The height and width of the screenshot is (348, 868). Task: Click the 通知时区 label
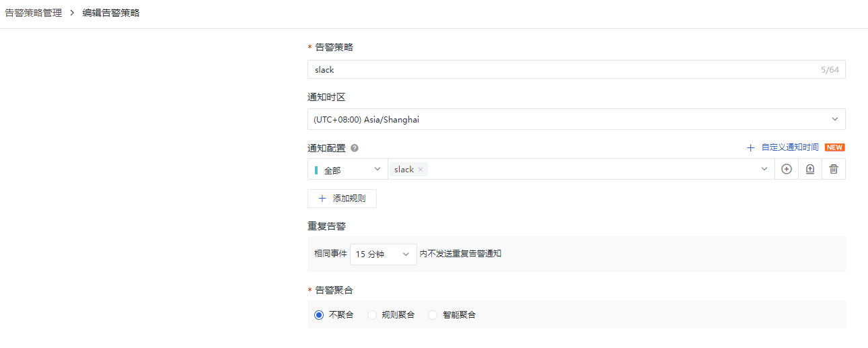[x=326, y=97]
